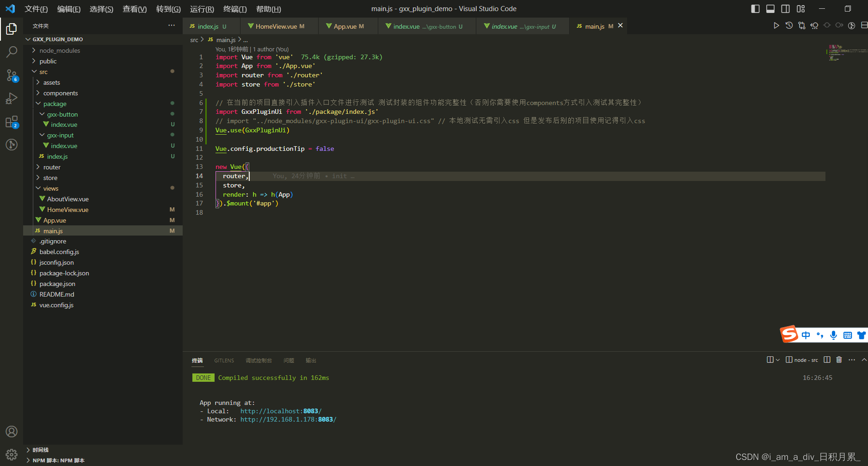Toggle secondary sidebar visibility

785,9
